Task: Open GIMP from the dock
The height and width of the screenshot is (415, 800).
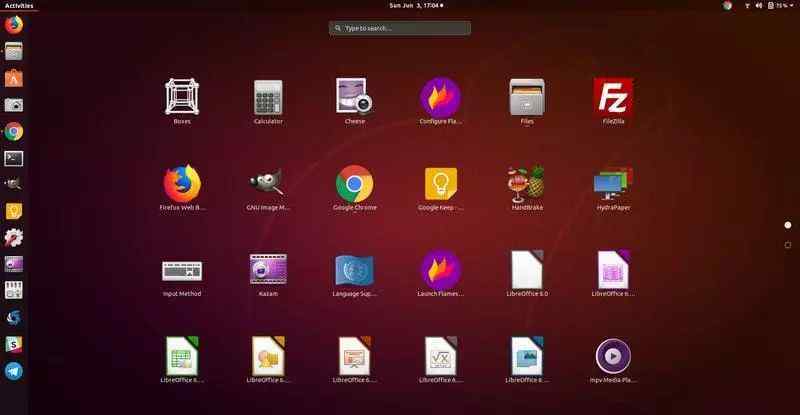Action: [14, 184]
